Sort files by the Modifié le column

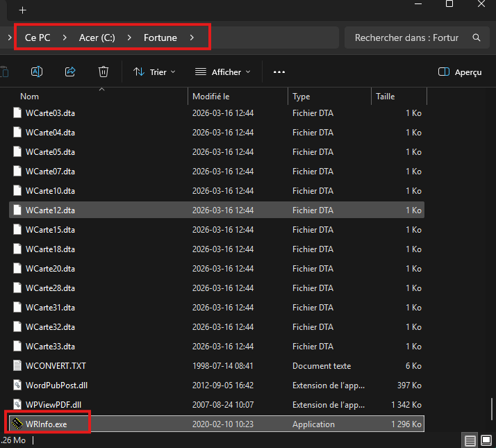click(x=210, y=97)
